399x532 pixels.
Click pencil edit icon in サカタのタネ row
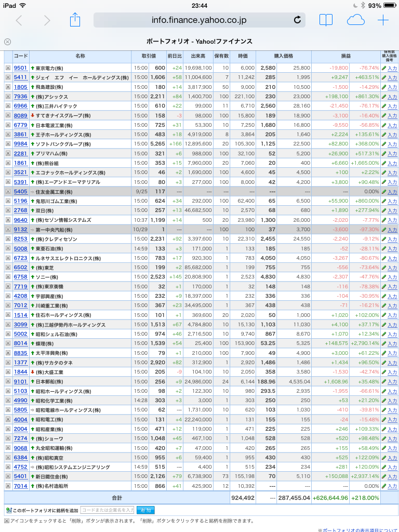tap(384, 363)
